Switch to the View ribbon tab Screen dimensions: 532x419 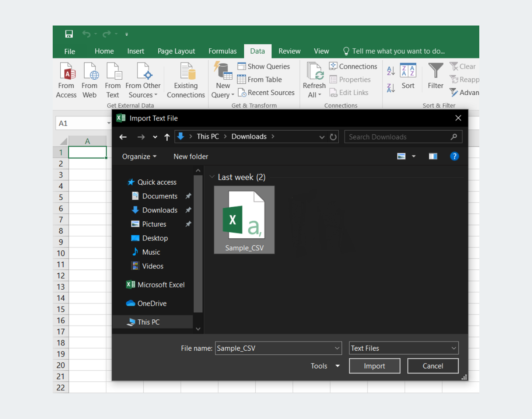pyautogui.click(x=321, y=51)
